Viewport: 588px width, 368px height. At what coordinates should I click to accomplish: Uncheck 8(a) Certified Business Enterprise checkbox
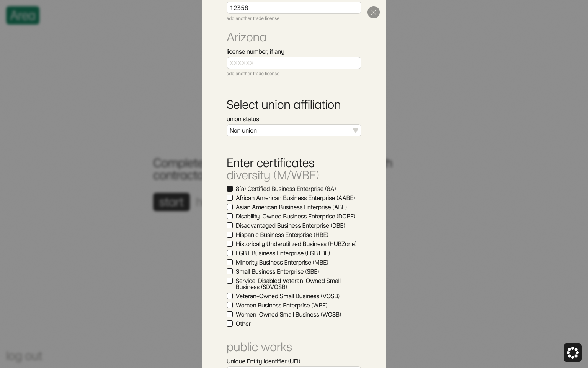pyautogui.click(x=230, y=189)
